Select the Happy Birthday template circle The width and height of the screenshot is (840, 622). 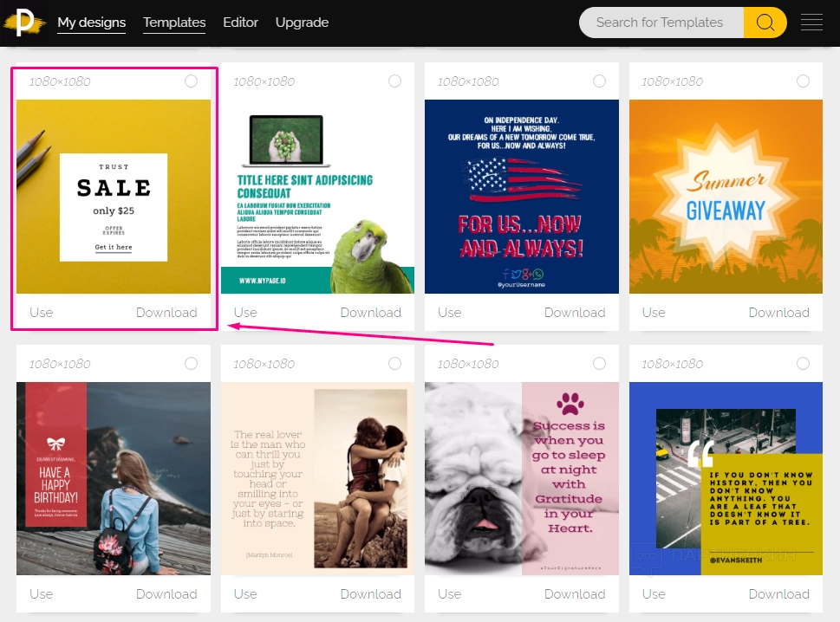pyautogui.click(x=191, y=364)
